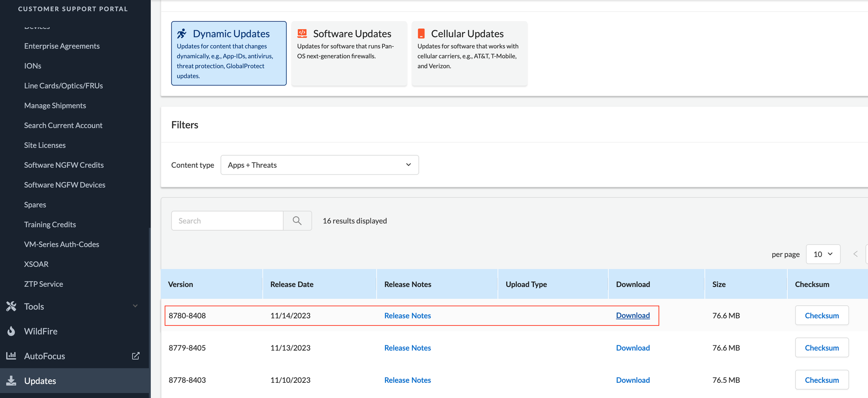Open Manage Shipments in sidebar
868x398 pixels.
point(55,106)
